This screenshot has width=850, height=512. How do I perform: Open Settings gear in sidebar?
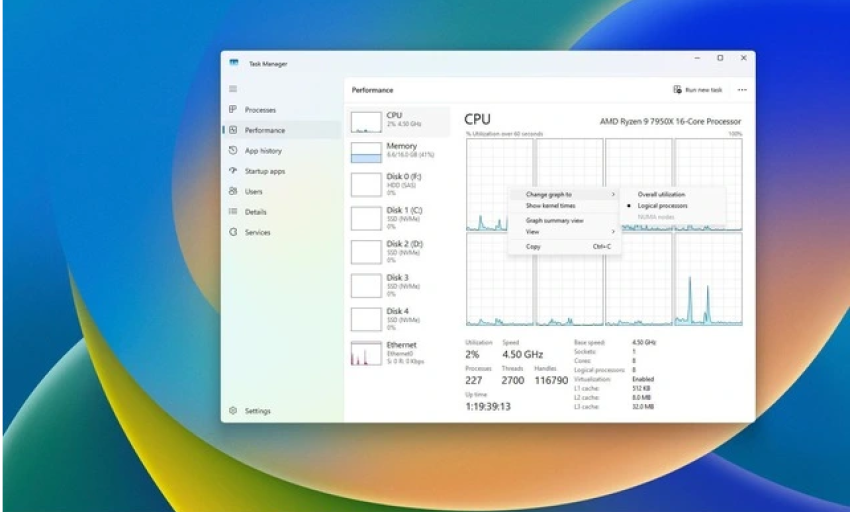point(233,411)
